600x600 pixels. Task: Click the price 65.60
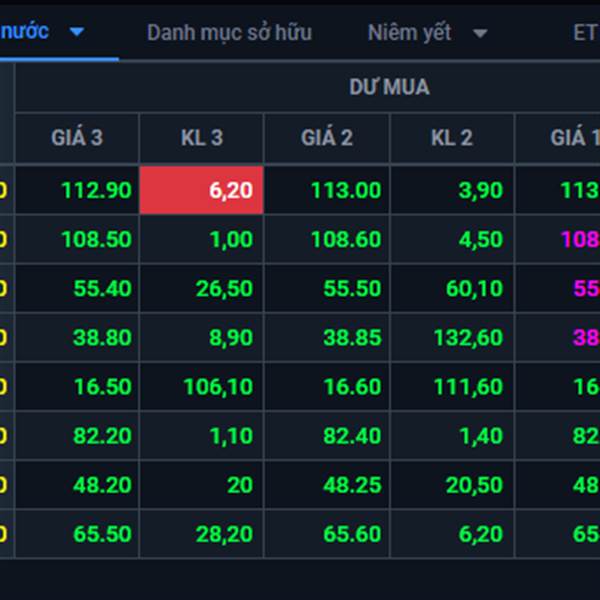(x=352, y=533)
